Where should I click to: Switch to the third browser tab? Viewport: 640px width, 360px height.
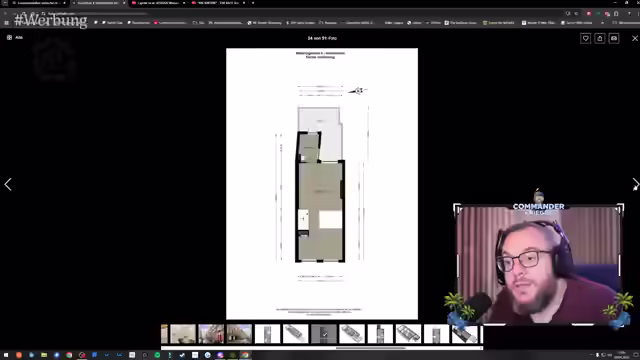click(x=159, y=3)
